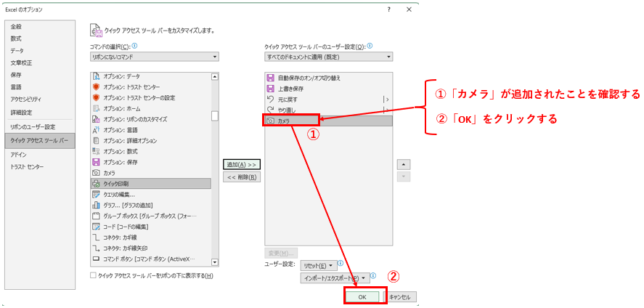Click the 元に戻す undo icon
The height and width of the screenshot is (308, 644).
[270, 99]
